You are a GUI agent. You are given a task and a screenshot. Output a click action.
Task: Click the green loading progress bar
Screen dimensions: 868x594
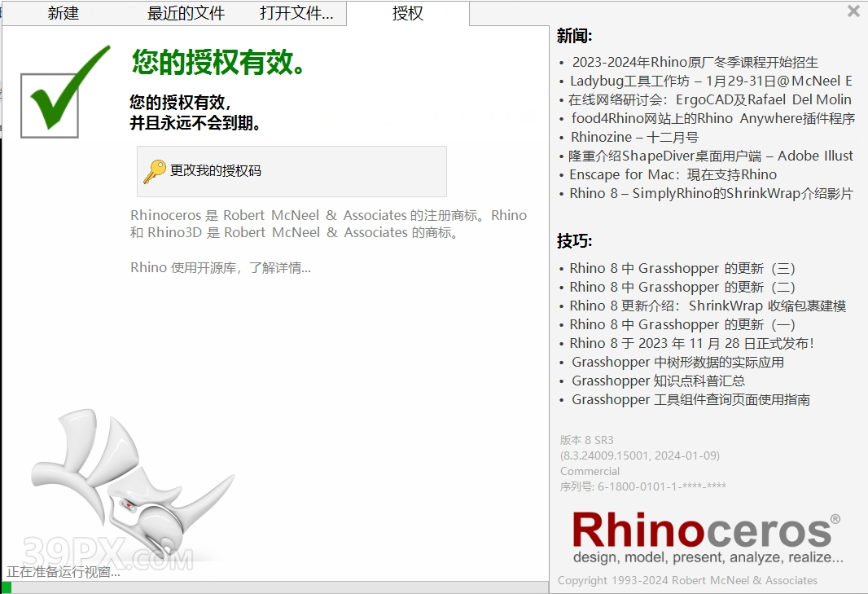pos(6,588)
